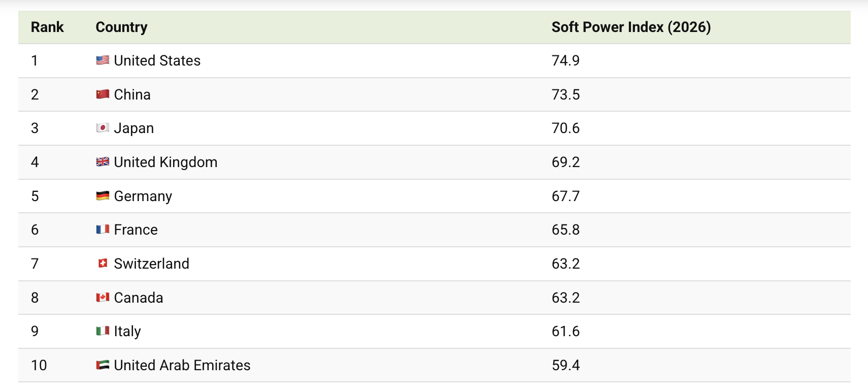Click the Switzerland country name
Viewport: 868px width, 389px height.
coord(151,264)
